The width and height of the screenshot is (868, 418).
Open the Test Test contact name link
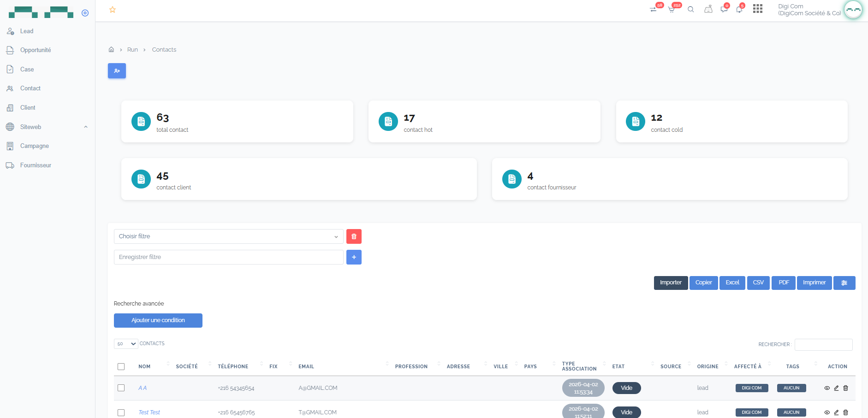(149, 412)
